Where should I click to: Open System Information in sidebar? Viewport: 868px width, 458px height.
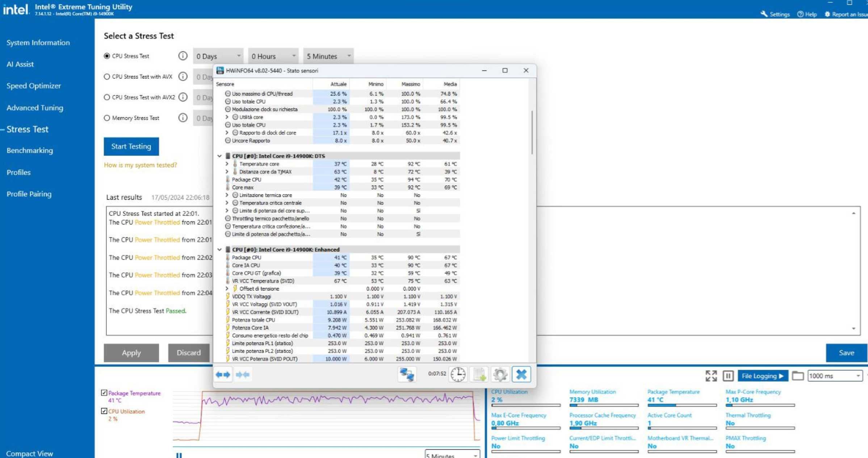[38, 43]
